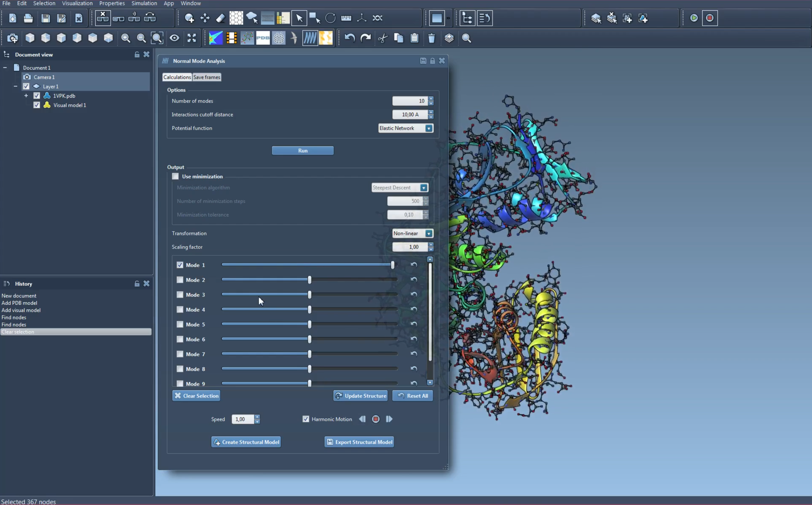Uncheck the Harmonic Motion checkbox

(x=306, y=419)
